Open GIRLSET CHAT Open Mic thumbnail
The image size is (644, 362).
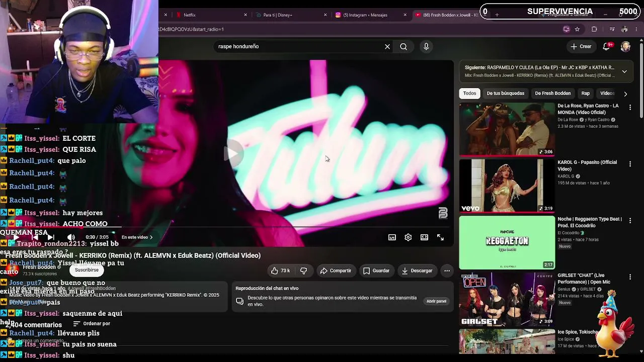tap(507, 299)
